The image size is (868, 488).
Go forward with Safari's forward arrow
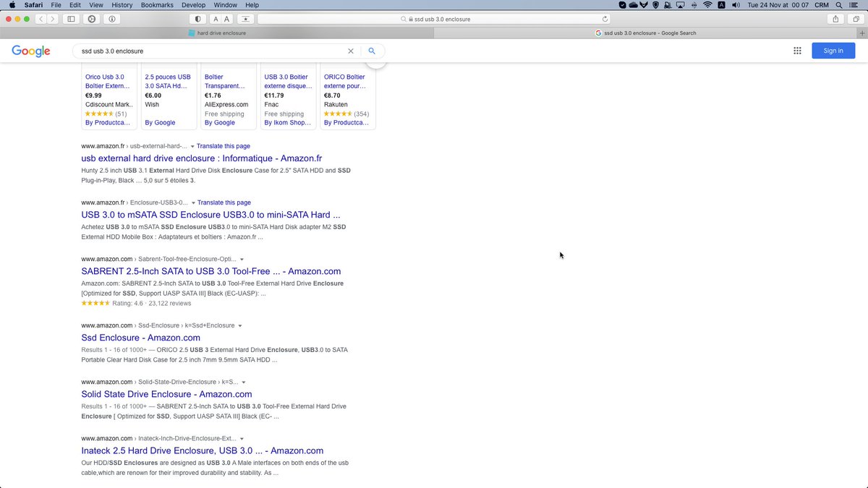click(53, 19)
